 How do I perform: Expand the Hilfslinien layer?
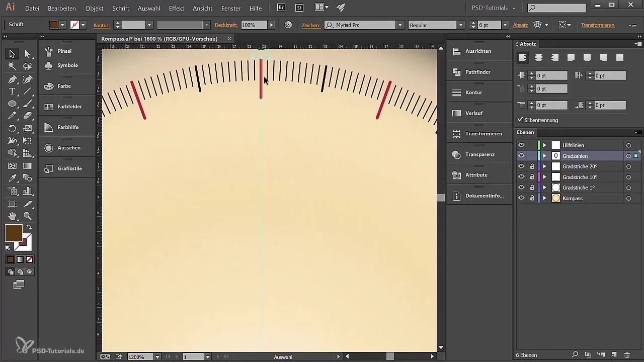coord(544,145)
